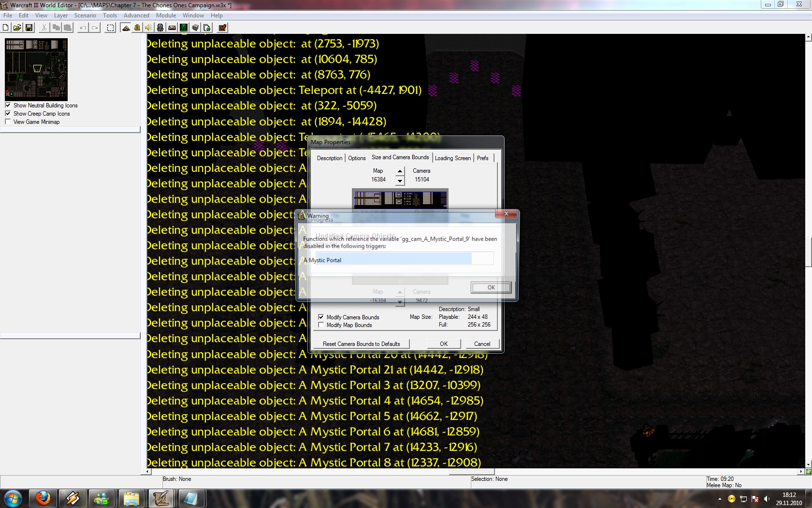Open the Import Manager icon
Image resolution: width=812 pixels, height=508 pixels.
click(x=207, y=28)
